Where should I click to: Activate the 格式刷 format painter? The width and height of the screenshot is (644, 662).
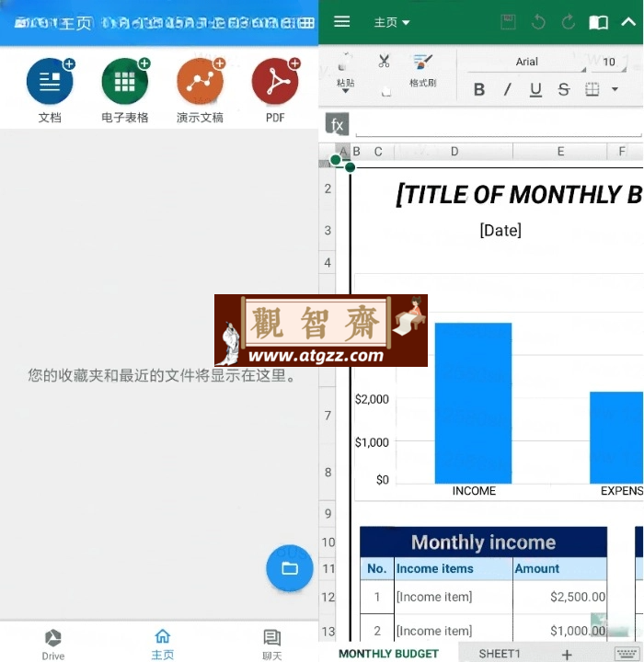tap(422, 70)
